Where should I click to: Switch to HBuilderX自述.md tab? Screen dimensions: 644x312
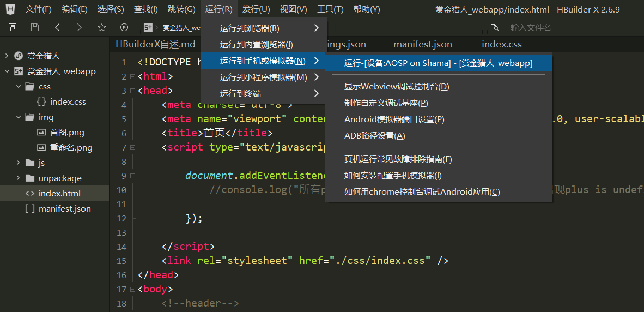click(155, 44)
